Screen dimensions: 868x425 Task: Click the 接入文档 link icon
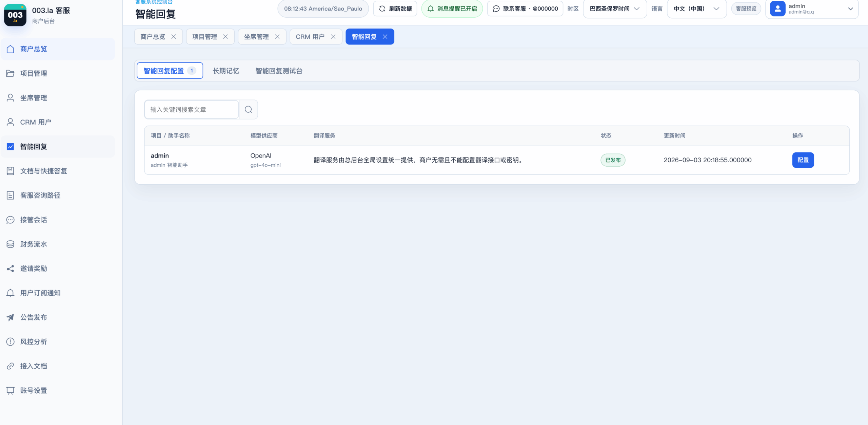coord(11,366)
